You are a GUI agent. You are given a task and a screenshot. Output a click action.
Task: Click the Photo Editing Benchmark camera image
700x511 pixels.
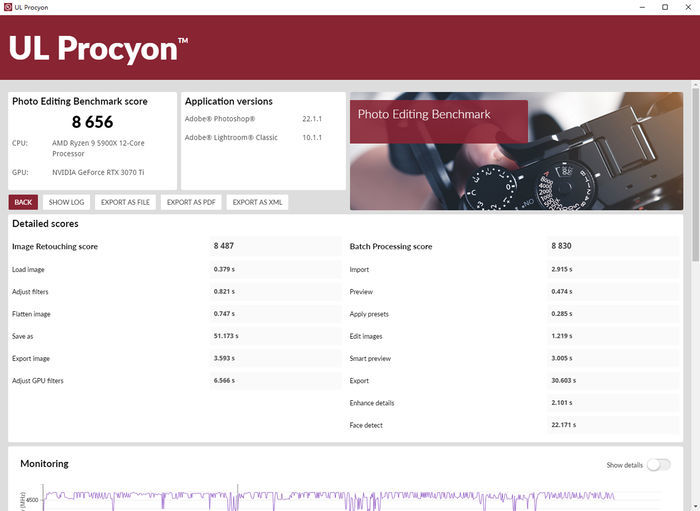pyautogui.click(x=517, y=151)
